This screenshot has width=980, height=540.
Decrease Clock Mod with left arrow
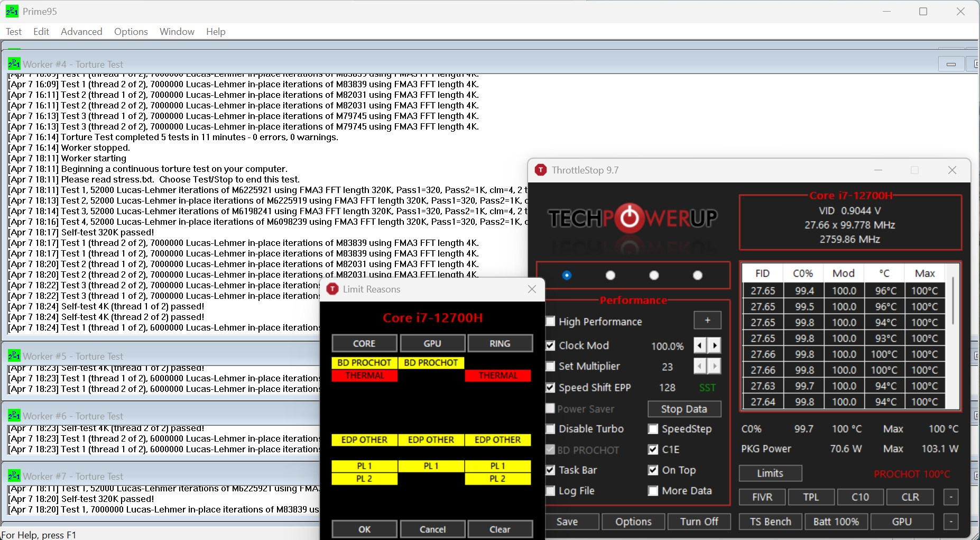(x=700, y=345)
